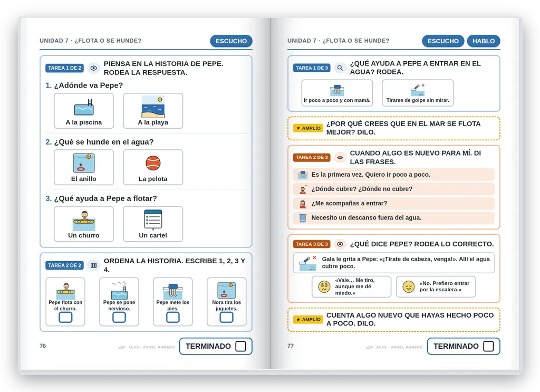This screenshot has width=540, height=392.
Task: Click the number box under 'Pepe flota con el churro'
Action: coord(65,317)
